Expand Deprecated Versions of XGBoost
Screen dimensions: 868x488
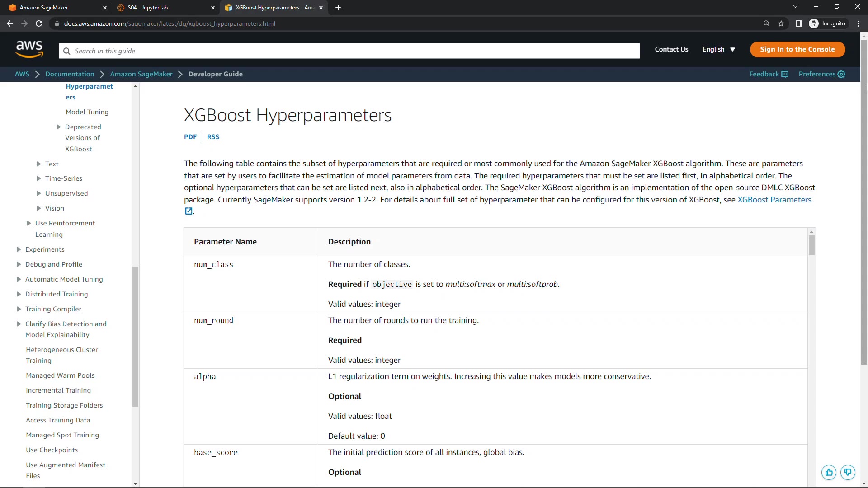58,127
